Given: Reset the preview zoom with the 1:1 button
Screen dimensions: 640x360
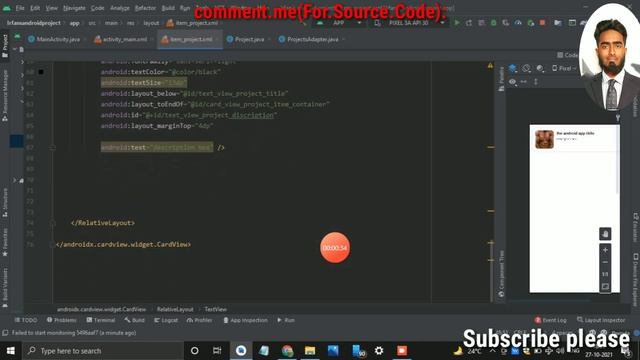Looking at the screenshot, I should click(605, 274).
